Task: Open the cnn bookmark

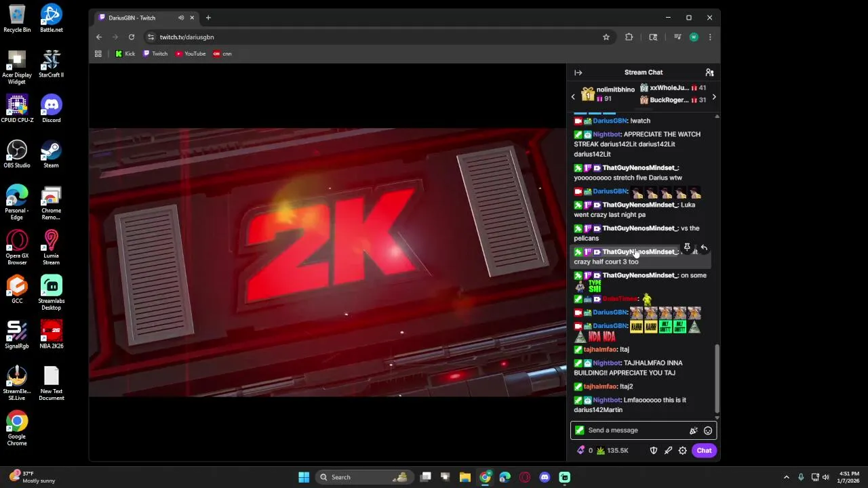Action: pyautogui.click(x=222, y=54)
